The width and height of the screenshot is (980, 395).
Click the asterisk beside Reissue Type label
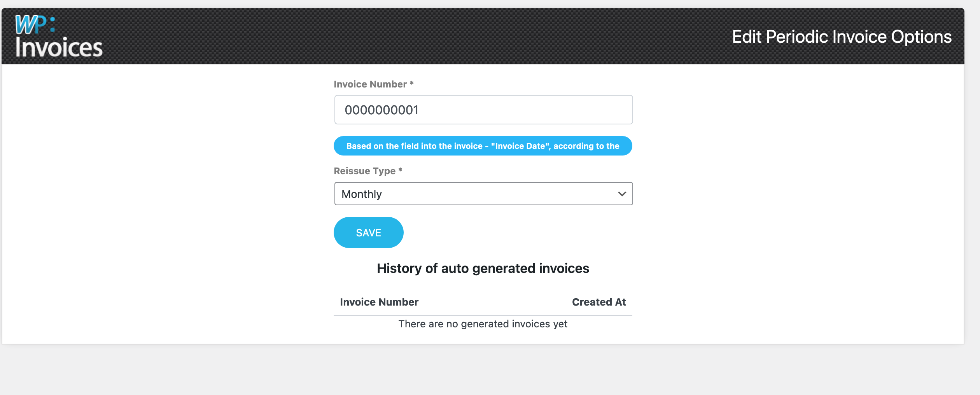[x=400, y=170]
